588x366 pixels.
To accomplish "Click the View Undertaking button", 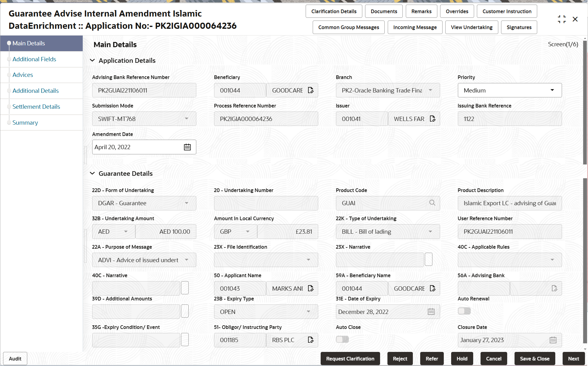I will tap(471, 27).
